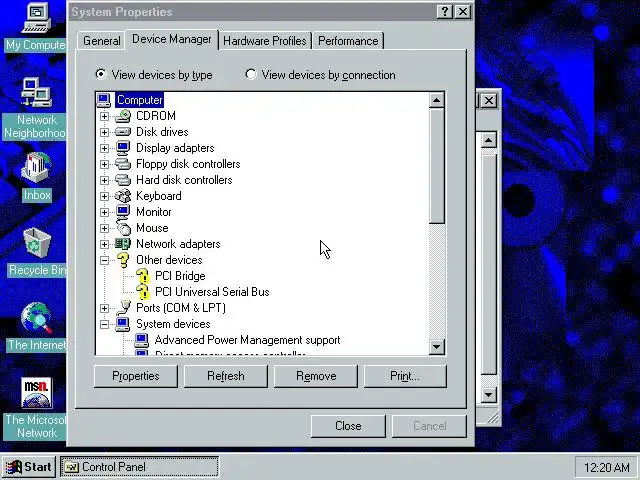Screen dimensions: 640x480
Task: Click the help question mark title button
Action: point(444,12)
